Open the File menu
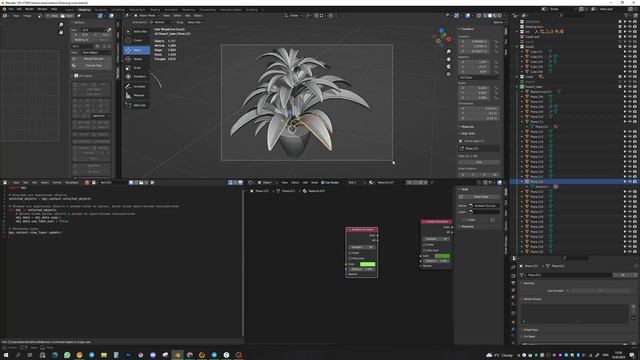The height and width of the screenshot is (360, 640). pyautogui.click(x=11, y=9)
